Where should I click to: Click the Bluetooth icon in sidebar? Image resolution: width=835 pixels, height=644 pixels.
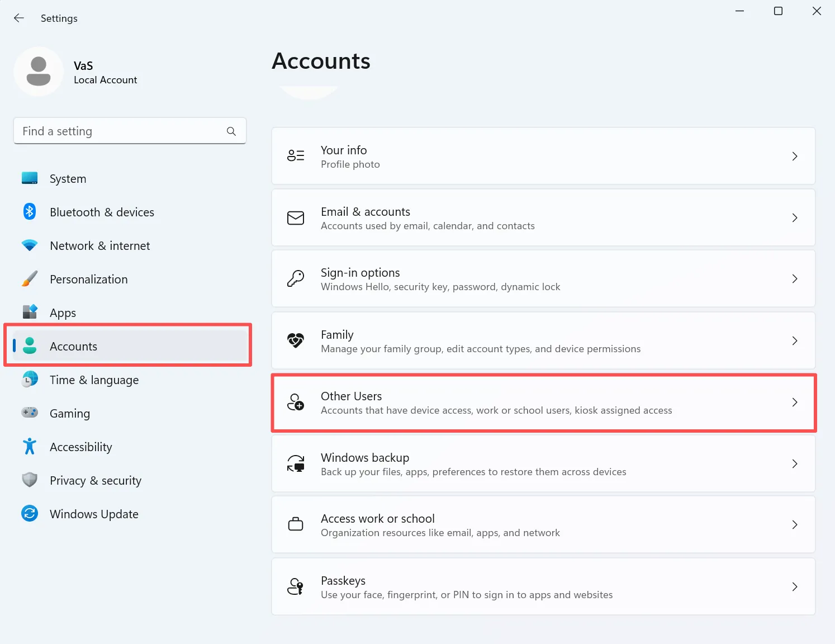[x=30, y=211]
